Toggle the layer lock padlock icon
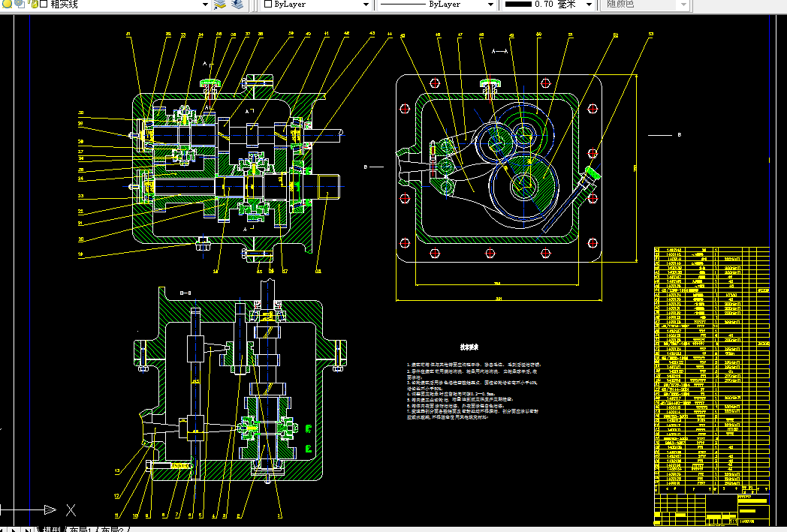 pos(33,4)
